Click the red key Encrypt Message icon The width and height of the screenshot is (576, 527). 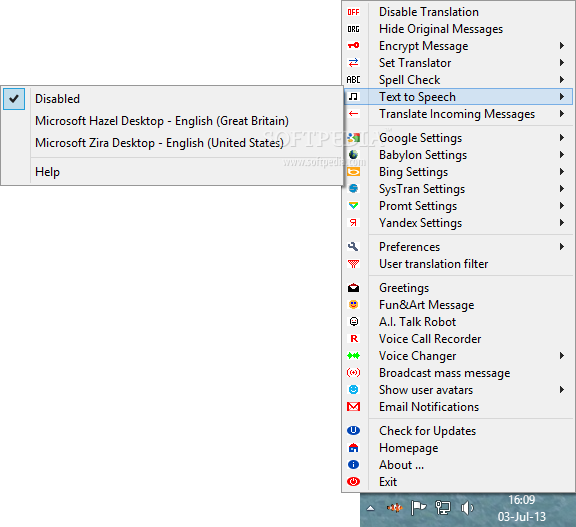[353, 46]
